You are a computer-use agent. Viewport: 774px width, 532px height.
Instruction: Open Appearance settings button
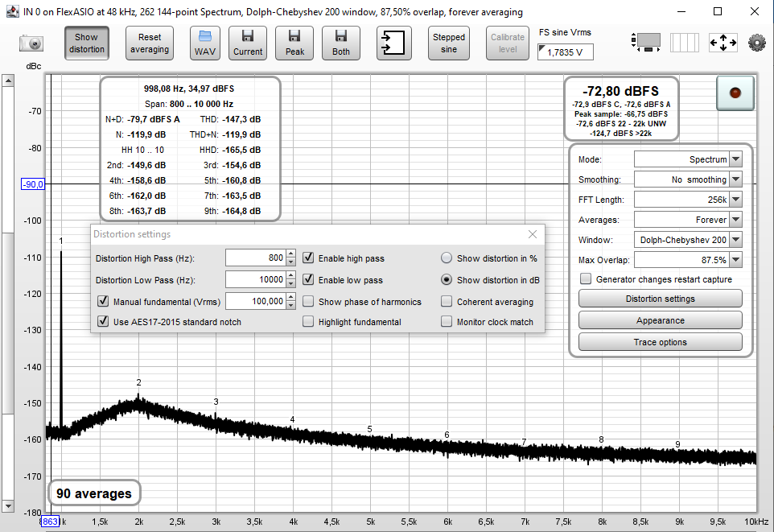[x=661, y=320]
